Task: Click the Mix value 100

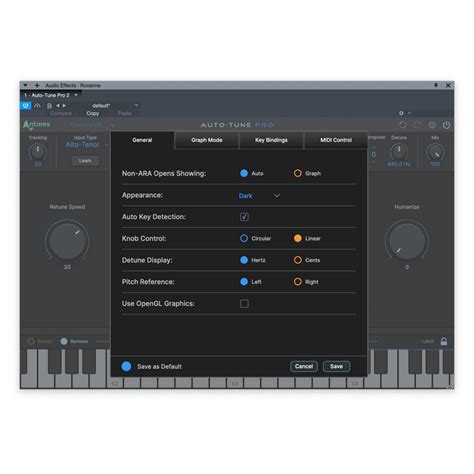Action: pyautogui.click(x=435, y=164)
